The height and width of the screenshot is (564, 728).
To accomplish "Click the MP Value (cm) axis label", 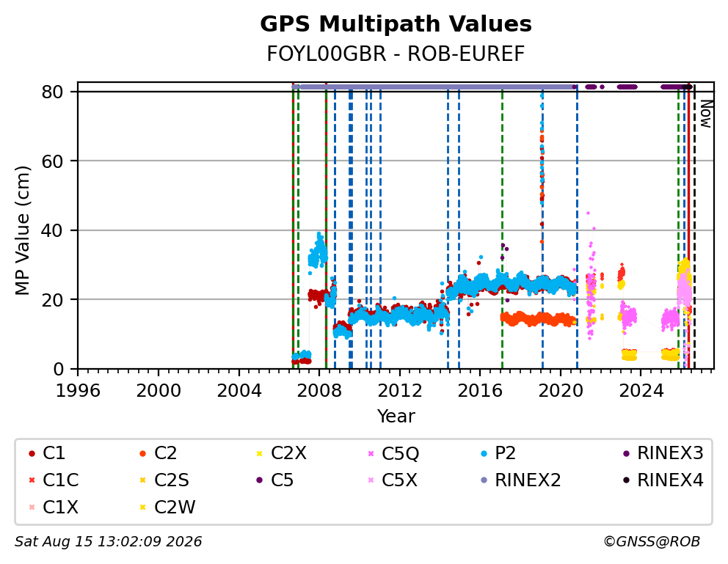I will point(22,230).
